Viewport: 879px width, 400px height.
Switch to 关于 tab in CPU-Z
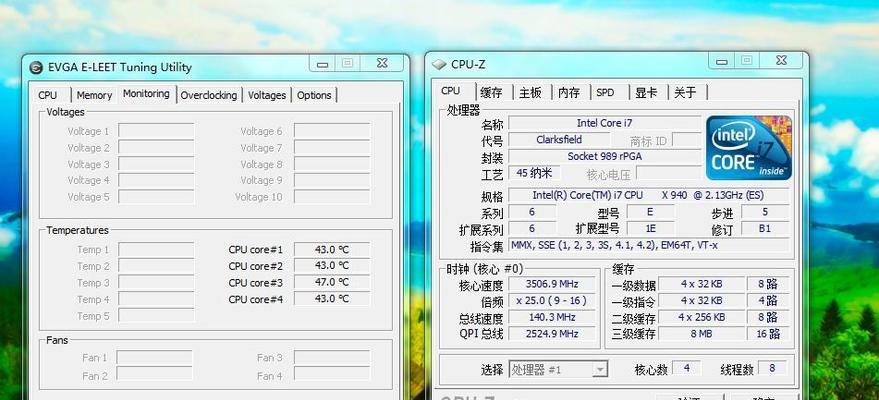pos(685,92)
